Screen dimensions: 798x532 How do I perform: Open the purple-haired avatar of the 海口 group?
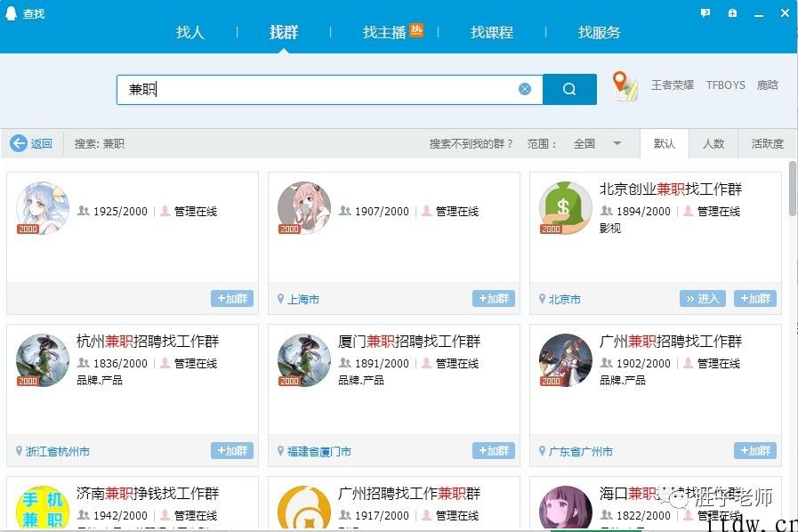coord(566,507)
